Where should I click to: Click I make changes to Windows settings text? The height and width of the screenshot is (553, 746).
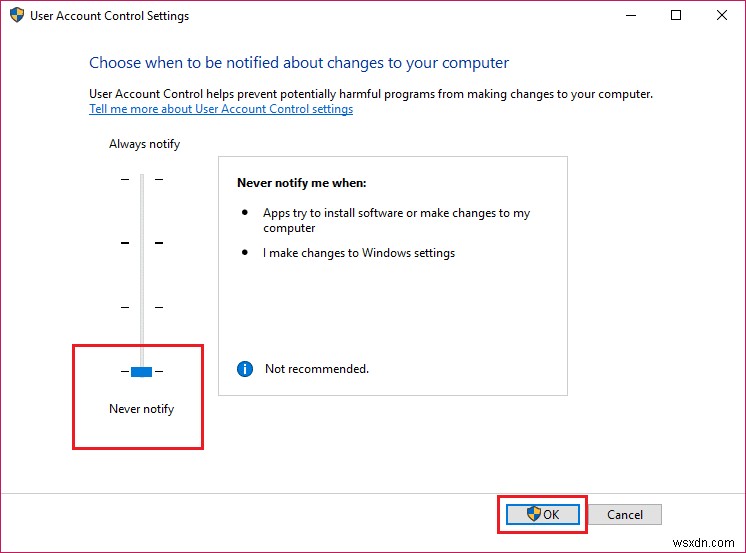click(x=359, y=253)
